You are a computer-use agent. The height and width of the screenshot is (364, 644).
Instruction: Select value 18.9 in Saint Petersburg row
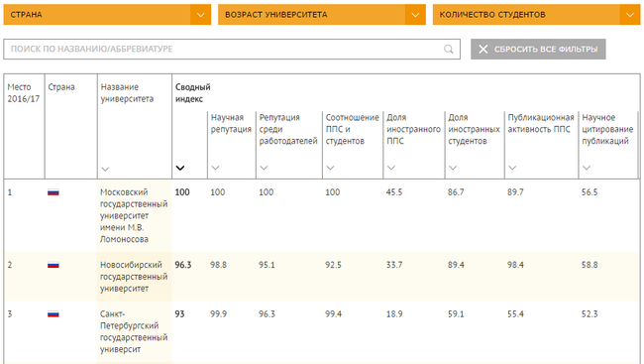point(394,314)
